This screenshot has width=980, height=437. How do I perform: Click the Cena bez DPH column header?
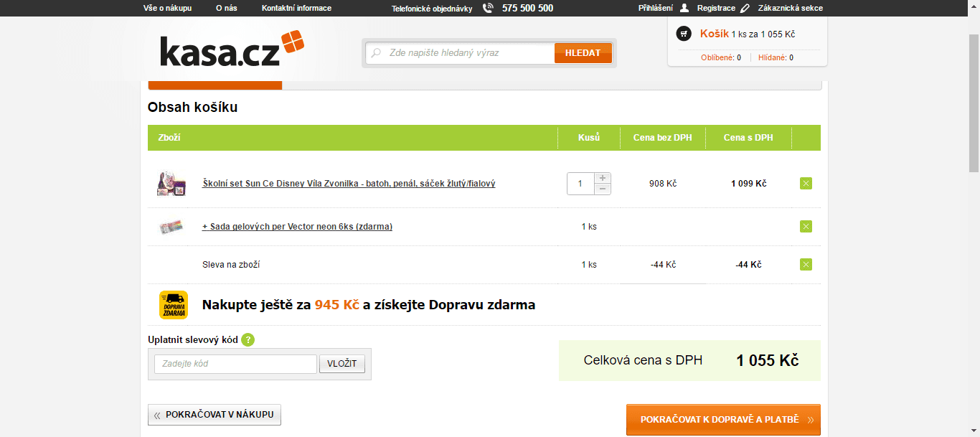(x=662, y=138)
